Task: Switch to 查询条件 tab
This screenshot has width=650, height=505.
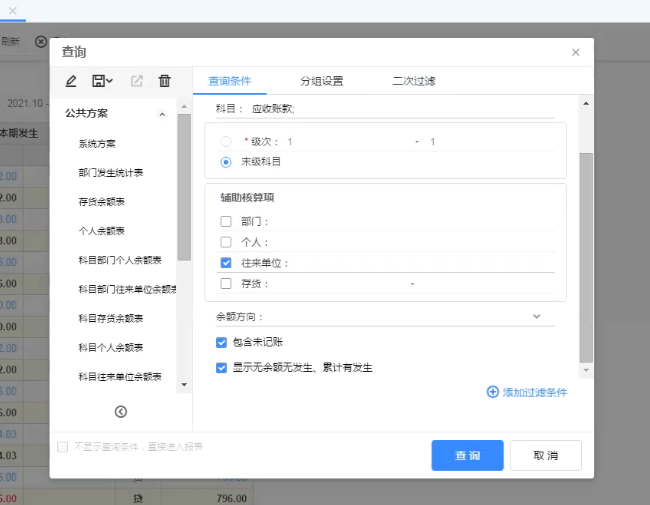Action: pyautogui.click(x=229, y=81)
